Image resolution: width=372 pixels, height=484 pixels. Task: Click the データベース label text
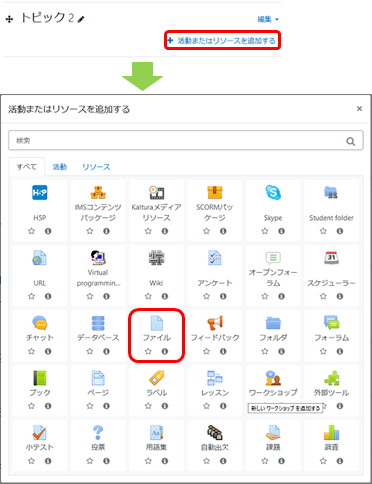coord(98,337)
